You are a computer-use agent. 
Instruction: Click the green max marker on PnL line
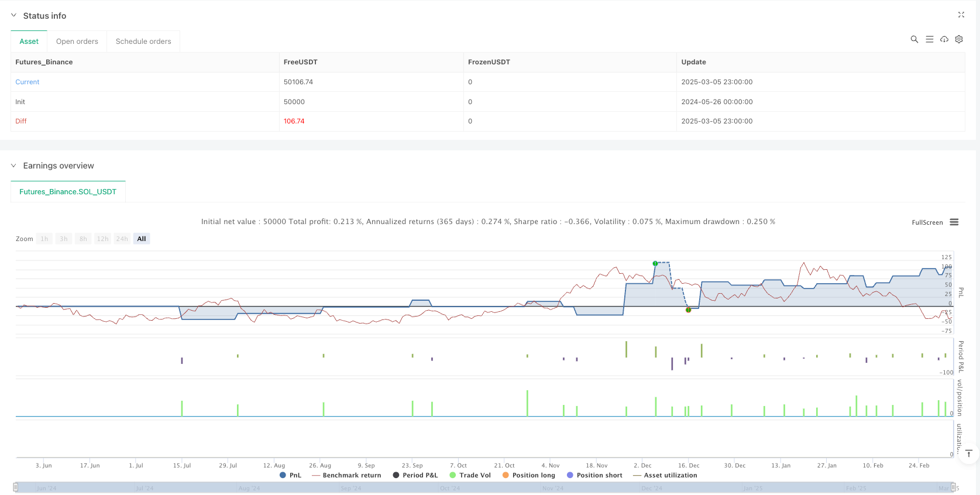click(x=655, y=263)
